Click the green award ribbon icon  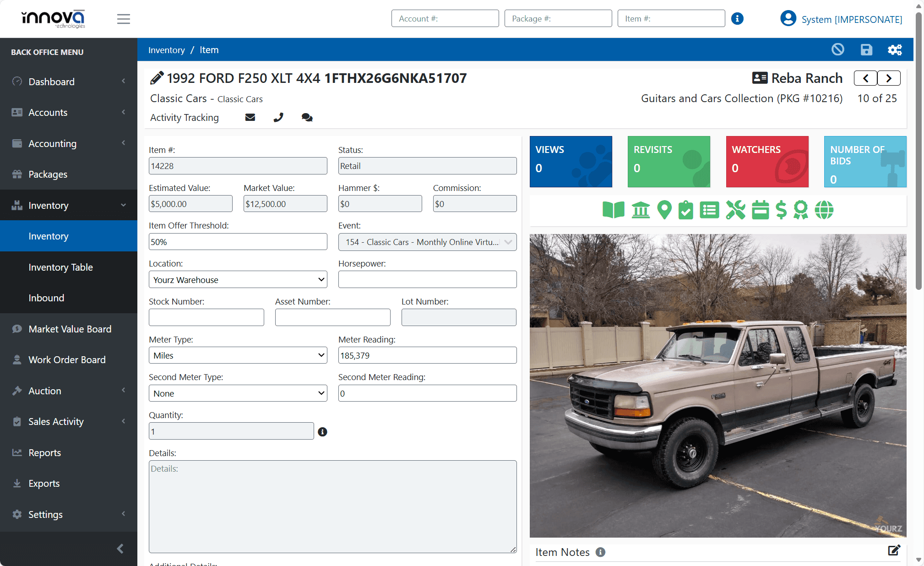click(801, 210)
